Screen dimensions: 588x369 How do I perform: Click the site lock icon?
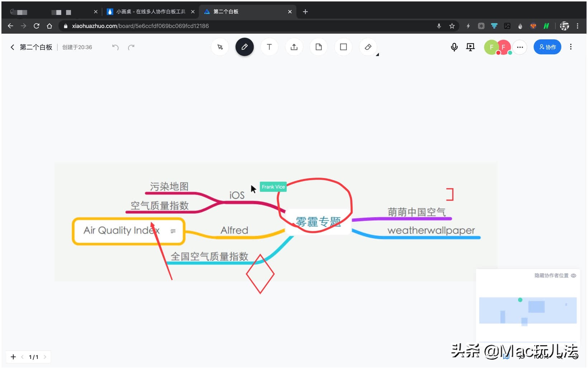(66, 26)
